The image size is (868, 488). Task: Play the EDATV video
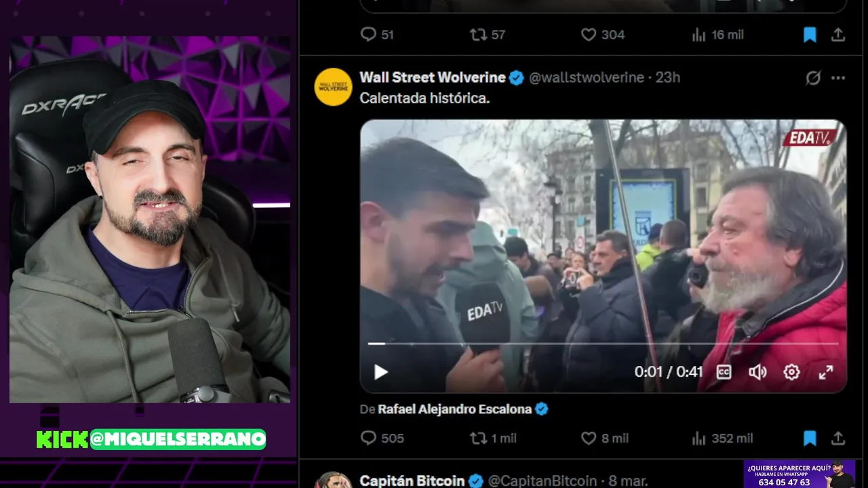(381, 372)
